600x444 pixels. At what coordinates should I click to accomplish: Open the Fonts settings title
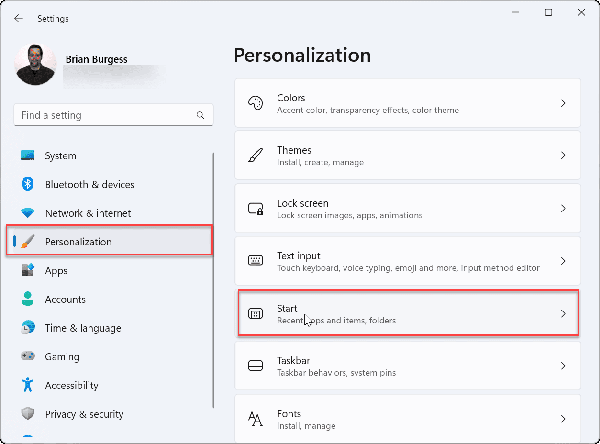(289, 413)
